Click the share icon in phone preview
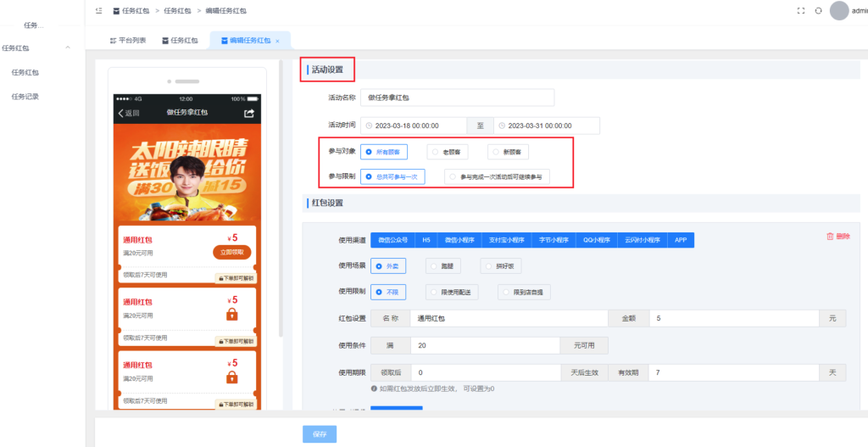868x447 pixels. (x=249, y=113)
